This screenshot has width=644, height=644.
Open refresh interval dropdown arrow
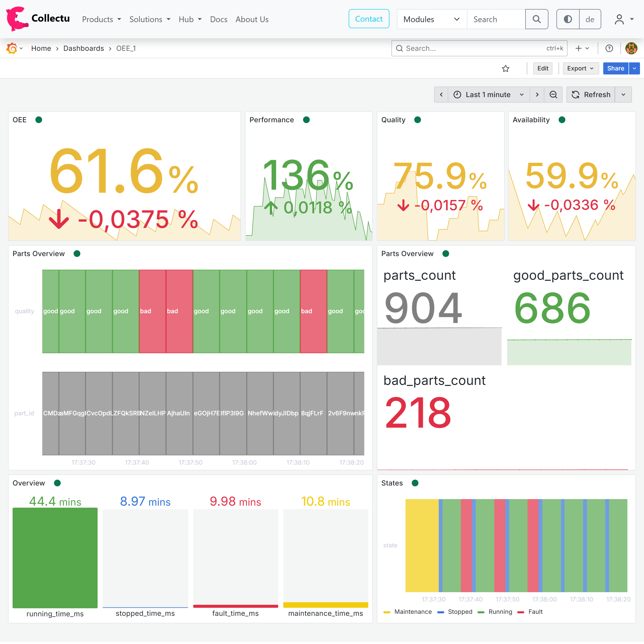623,95
